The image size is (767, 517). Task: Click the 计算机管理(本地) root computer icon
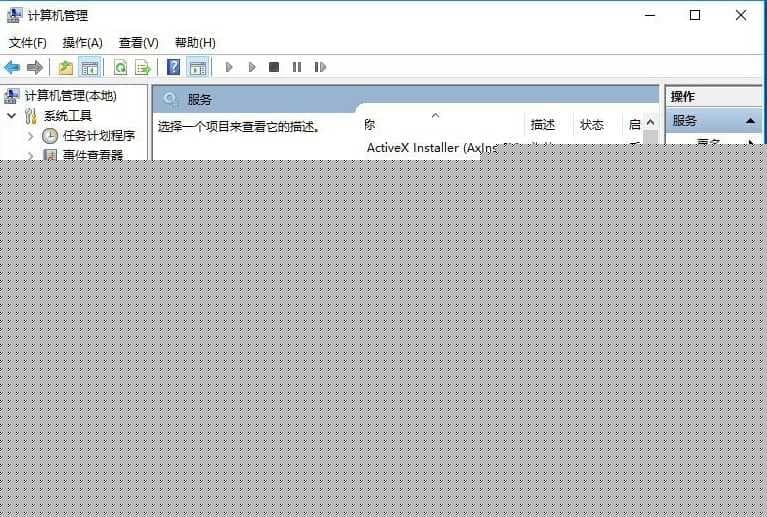(x=12, y=95)
